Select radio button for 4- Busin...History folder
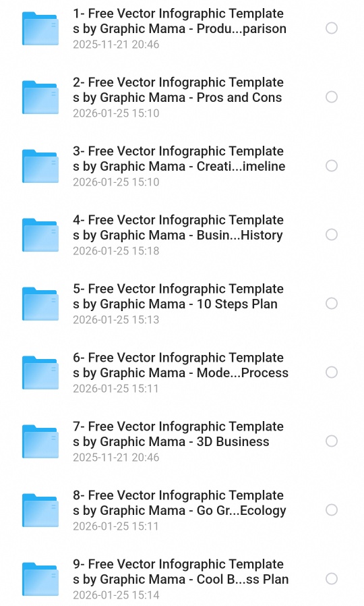Screen dimensions: 364x606 pos(332,235)
